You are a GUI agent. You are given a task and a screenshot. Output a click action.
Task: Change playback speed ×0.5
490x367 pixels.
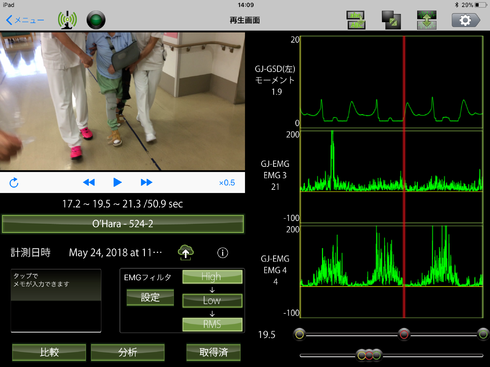[x=227, y=183]
